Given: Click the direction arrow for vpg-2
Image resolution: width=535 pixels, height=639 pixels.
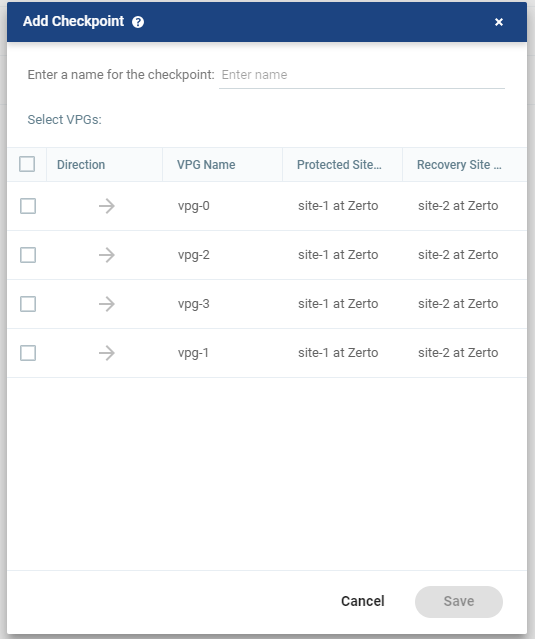Looking at the screenshot, I should point(107,255).
